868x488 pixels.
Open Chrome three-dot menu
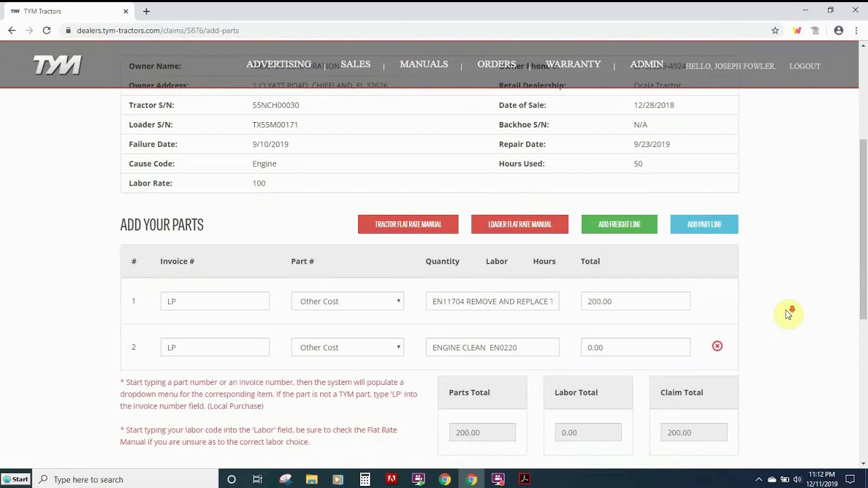pyautogui.click(x=856, y=30)
